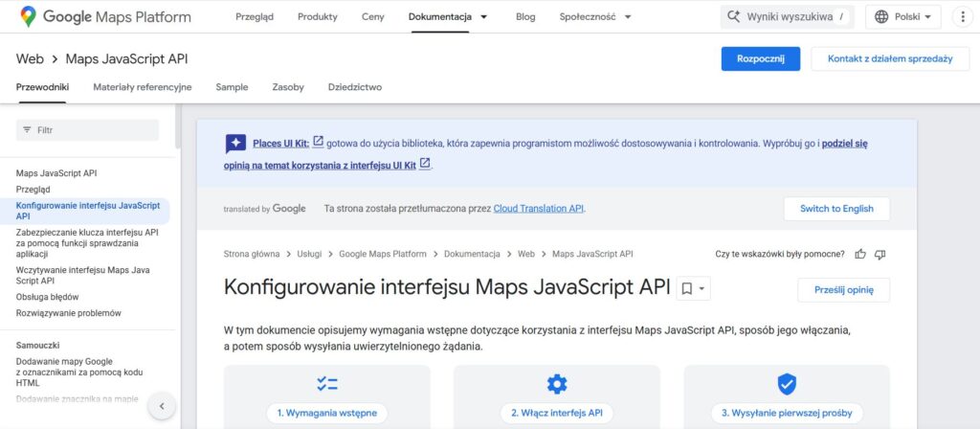Click the Switch to English button
The width and height of the screenshot is (980, 429).
pyautogui.click(x=836, y=209)
